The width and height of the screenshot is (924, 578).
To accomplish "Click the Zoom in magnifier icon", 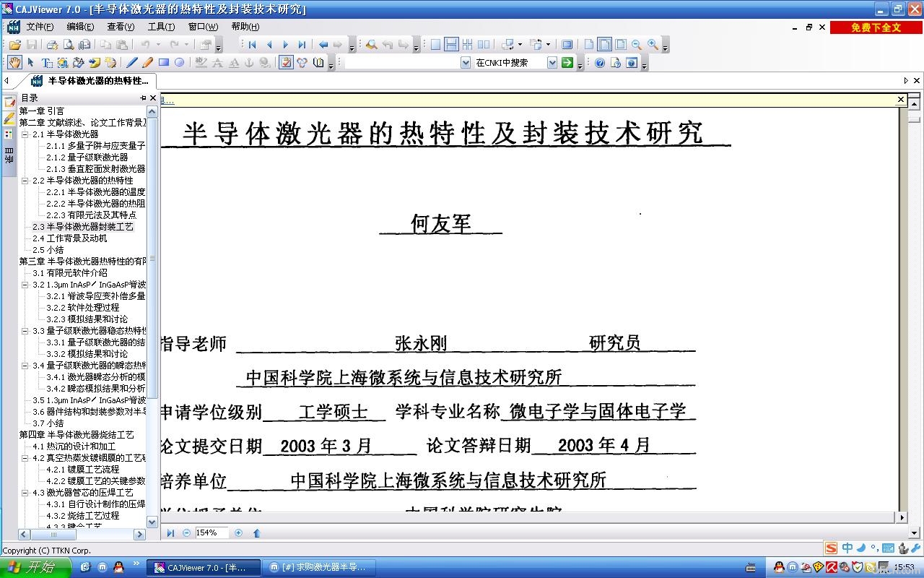I will (653, 44).
